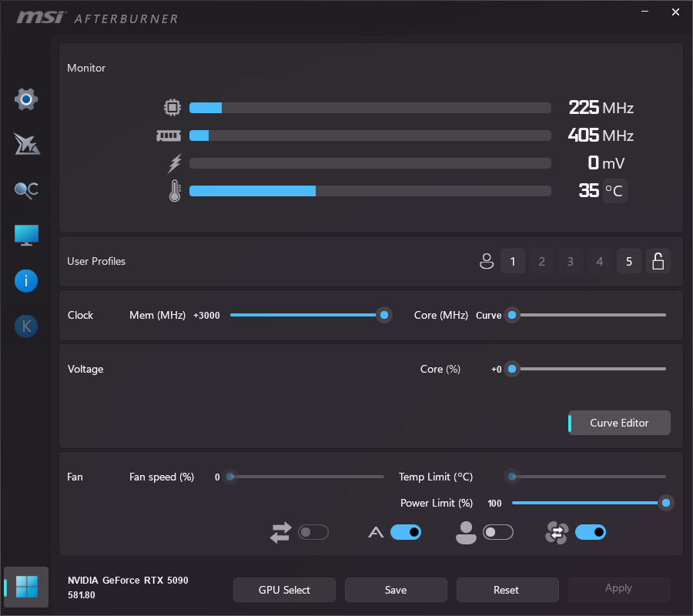Click Reset to restore defaults
Image resolution: width=693 pixels, height=616 pixels.
pyautogui.click(x=507, y=590)
